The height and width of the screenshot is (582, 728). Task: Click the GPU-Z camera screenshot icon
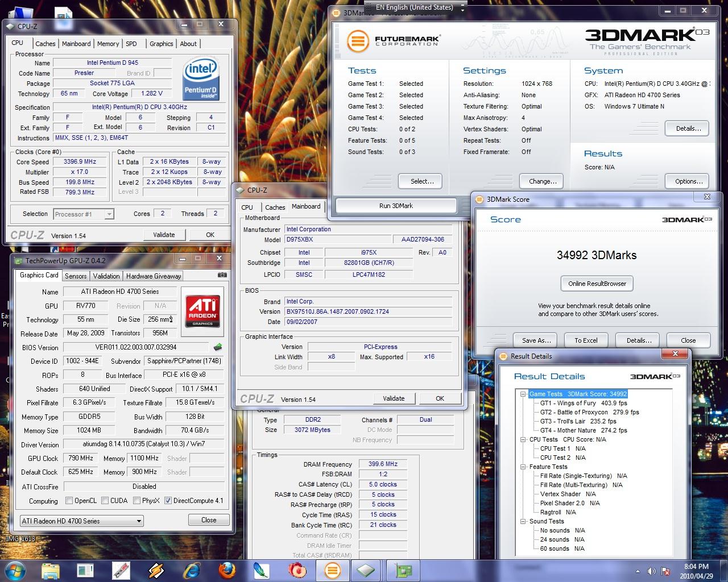click(222, 275)
